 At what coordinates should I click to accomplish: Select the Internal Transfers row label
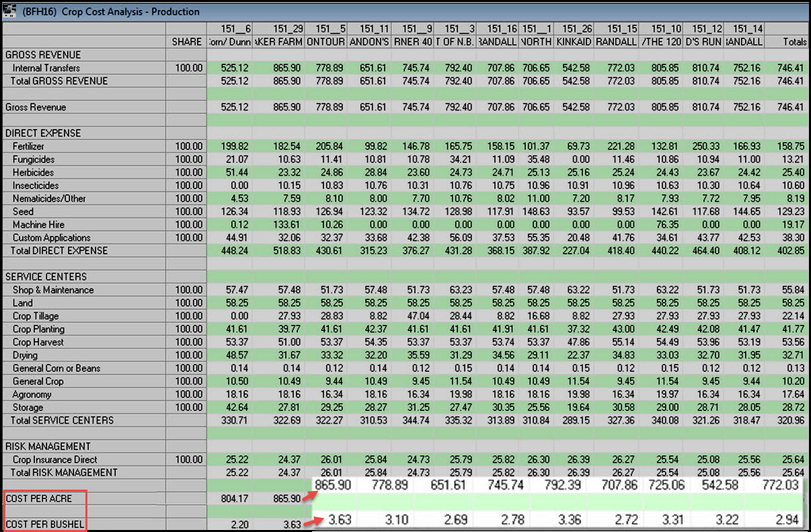(x=46, y=68)
